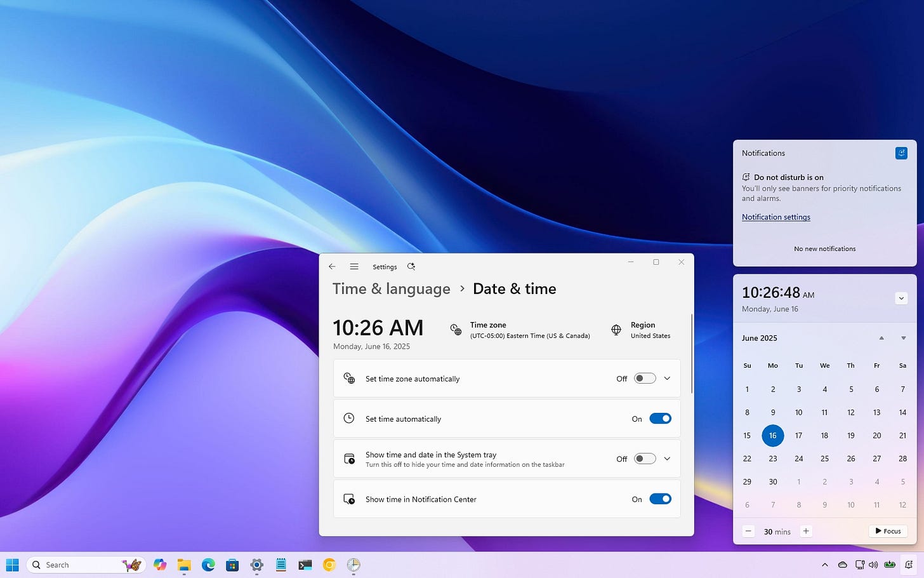The image size is (924, 578).
Task: Click the No new notifications text
Action: click(x=824, y=249)
